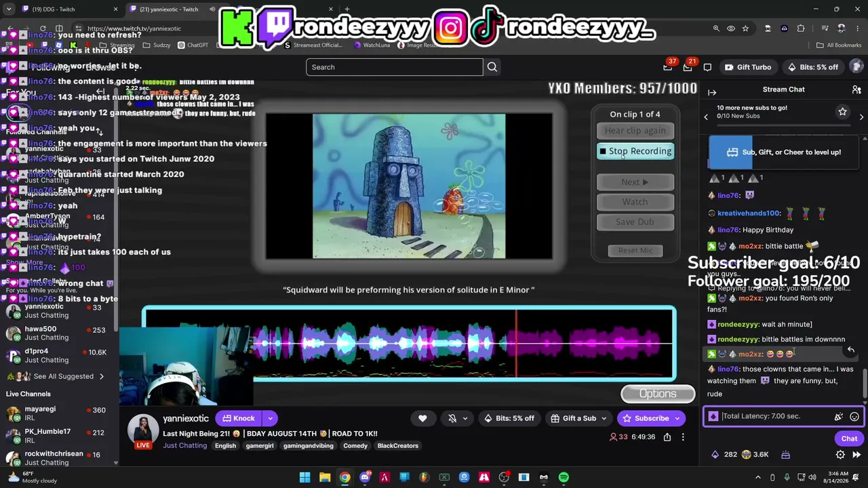Screen dimensions: 868x488
Task: Click the Twitch search magnifier button
Action: pyautogui.click(x=492, y=67)
